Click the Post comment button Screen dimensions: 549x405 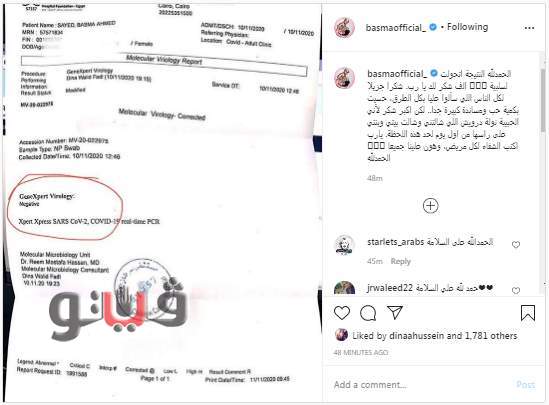526,385
